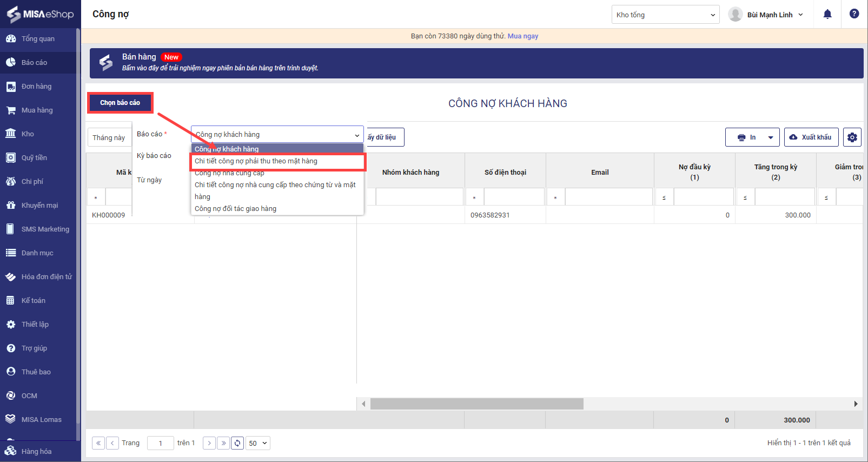Open the Tháng này period selector
This screenshot has width=868, height=462.
tap(110, 137)
